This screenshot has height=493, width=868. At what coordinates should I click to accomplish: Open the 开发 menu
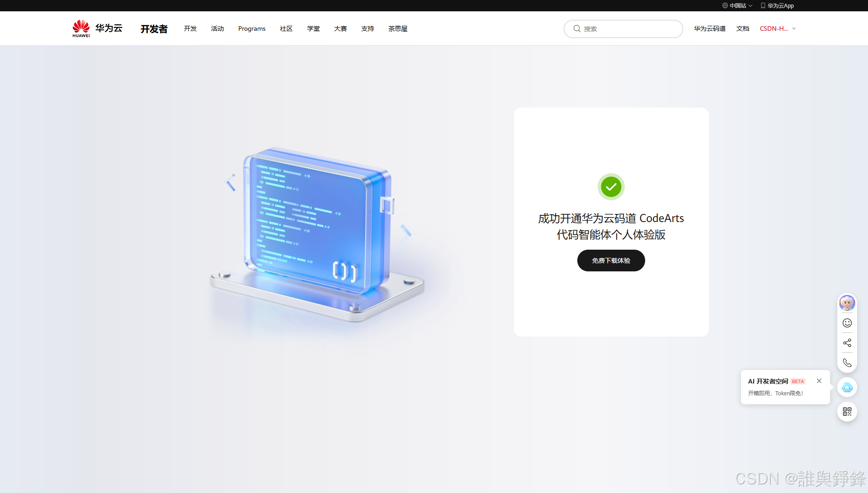pyautogui.click(x=190, y=28)
